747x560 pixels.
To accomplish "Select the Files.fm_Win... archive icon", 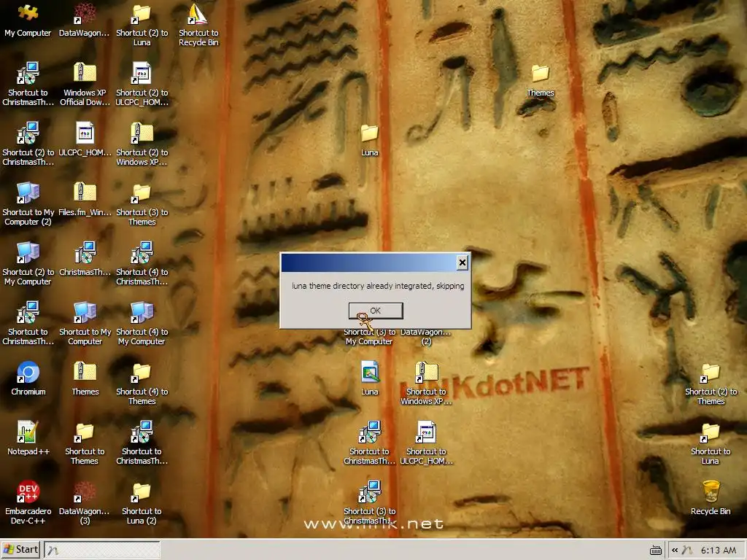I will (x=85, y=199).
